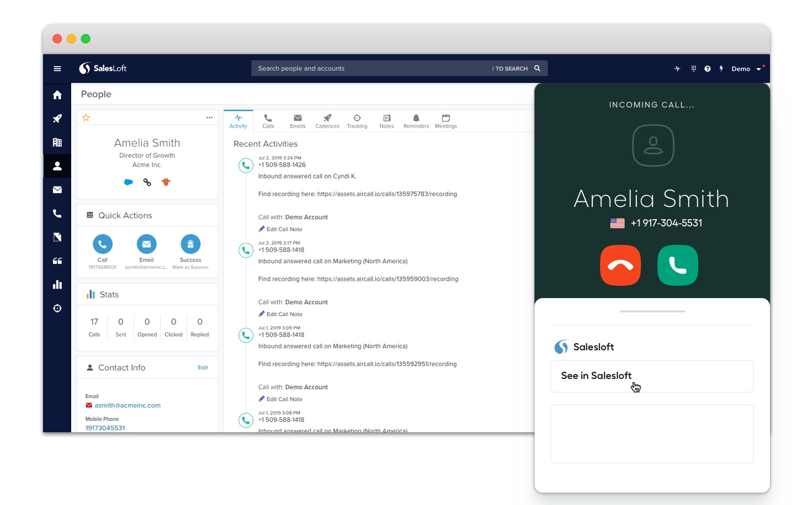
Task: Decline the incoming call with red button
Action: (x=620, y=265)
